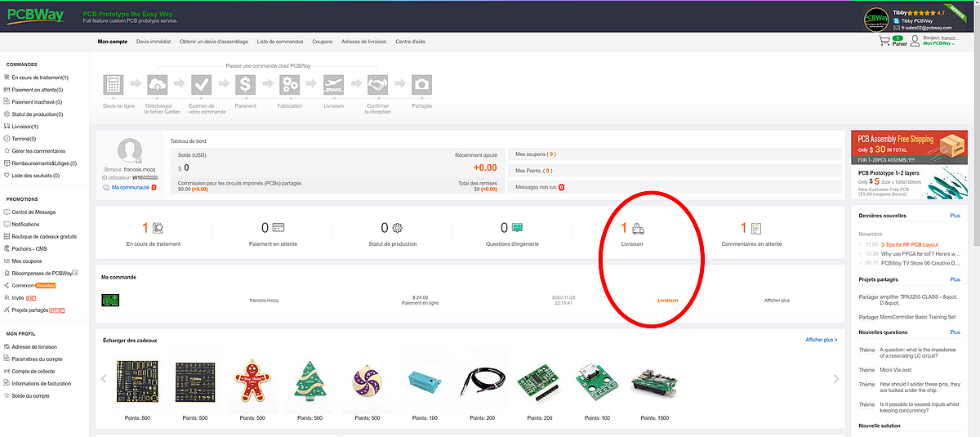
Task: Select the green Christmas tree gift thumbnail
Action: tap(310, 381)
